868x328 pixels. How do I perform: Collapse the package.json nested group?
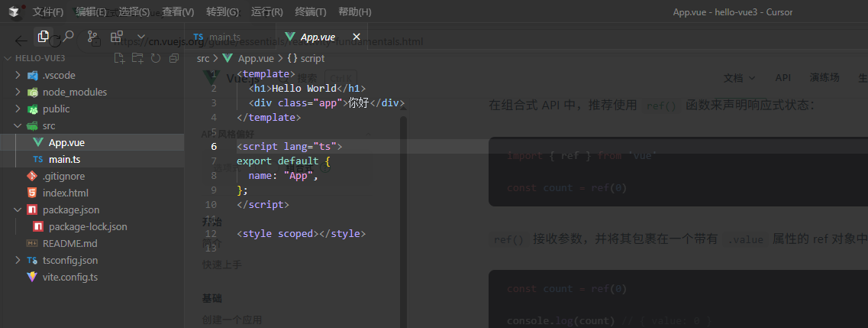click(x=18, y=210)
